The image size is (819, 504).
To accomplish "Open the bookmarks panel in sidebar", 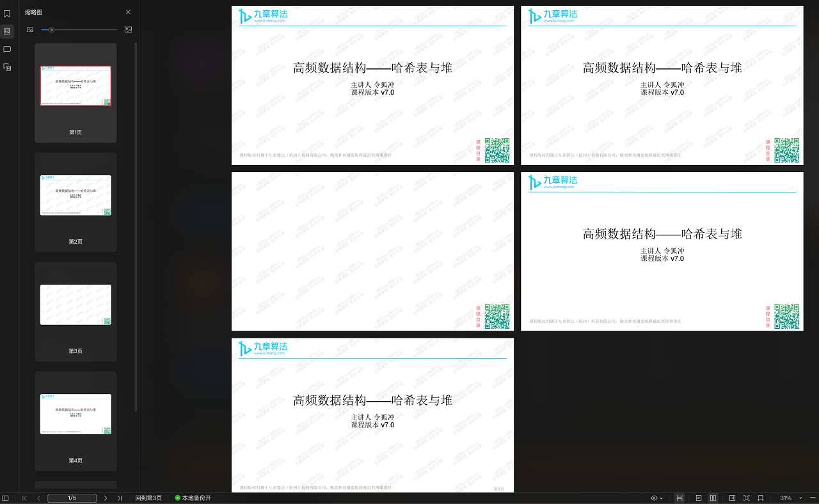I will pos(7,13).
